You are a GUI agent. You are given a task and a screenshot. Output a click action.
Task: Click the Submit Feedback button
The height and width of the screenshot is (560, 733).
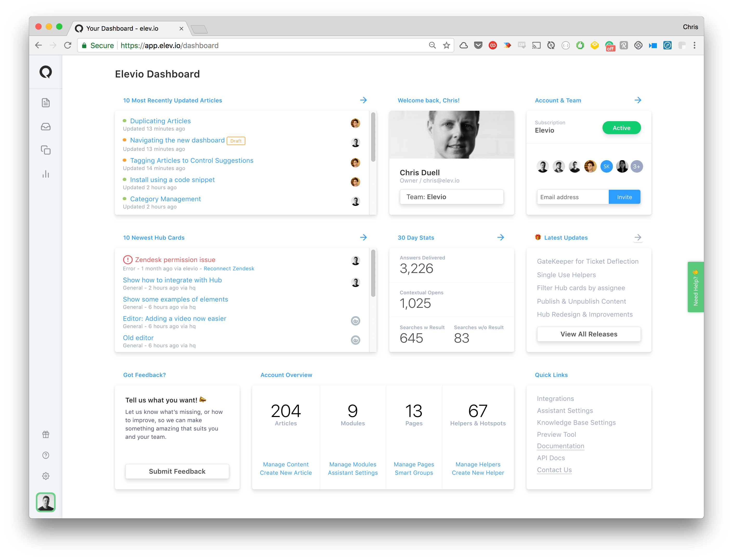[x=177, y=471]
